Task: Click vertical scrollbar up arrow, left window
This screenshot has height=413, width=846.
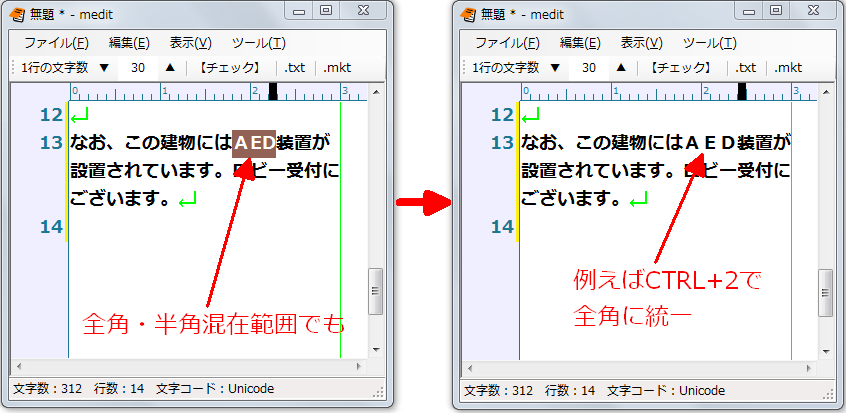Action: tap(376, 92)
